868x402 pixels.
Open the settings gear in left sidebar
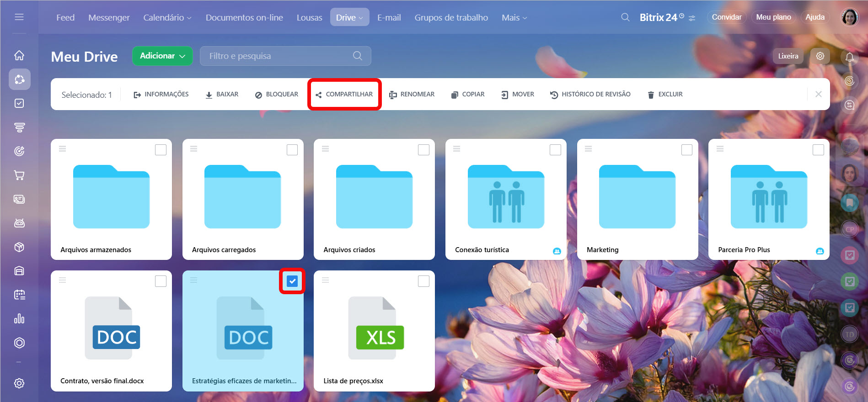pos(19,383)
